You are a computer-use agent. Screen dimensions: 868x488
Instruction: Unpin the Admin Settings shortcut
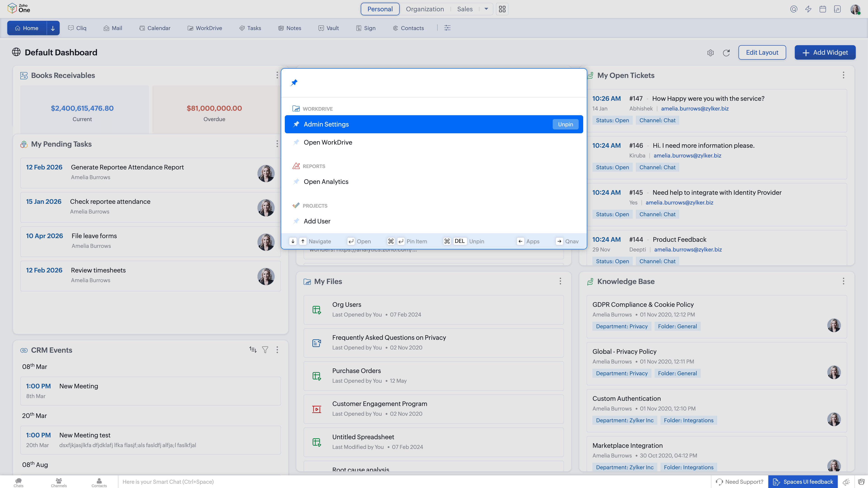[565, 124]
